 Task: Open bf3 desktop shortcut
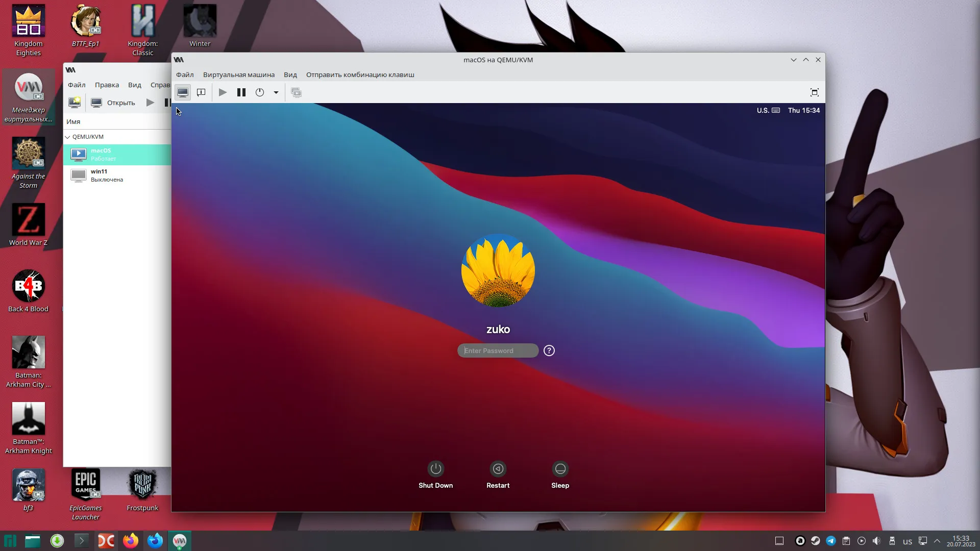coord(29,490)
